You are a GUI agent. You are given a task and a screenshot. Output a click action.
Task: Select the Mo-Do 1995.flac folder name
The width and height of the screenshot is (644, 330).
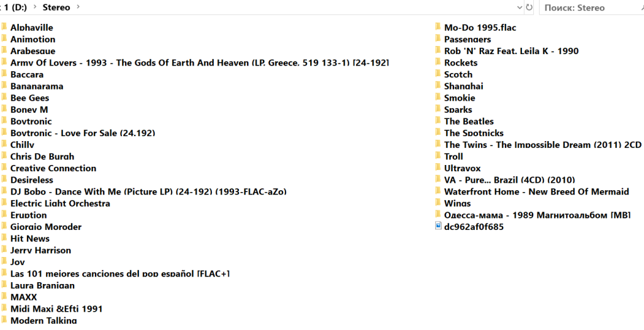click(x=480, y=28)
